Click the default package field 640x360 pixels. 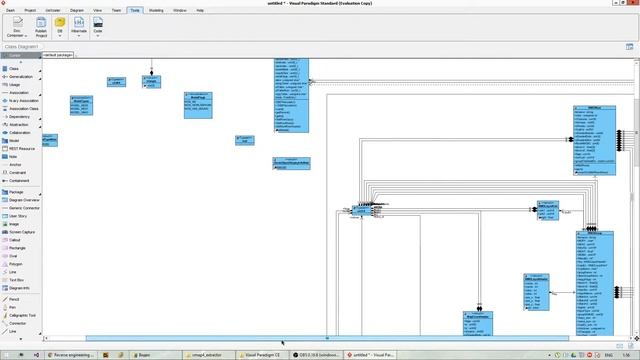coord(58,55)
